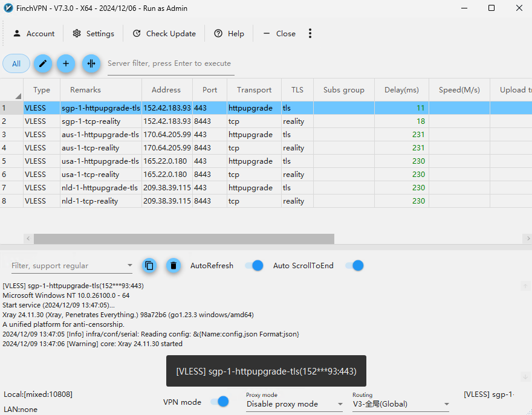This screenshot has width=532, height=415.
Task: Click the delay value 11 cell
Action: click(x=401, y=108)
